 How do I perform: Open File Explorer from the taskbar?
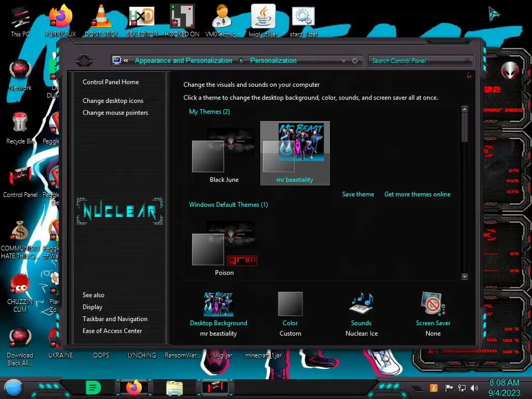point(175,388)
